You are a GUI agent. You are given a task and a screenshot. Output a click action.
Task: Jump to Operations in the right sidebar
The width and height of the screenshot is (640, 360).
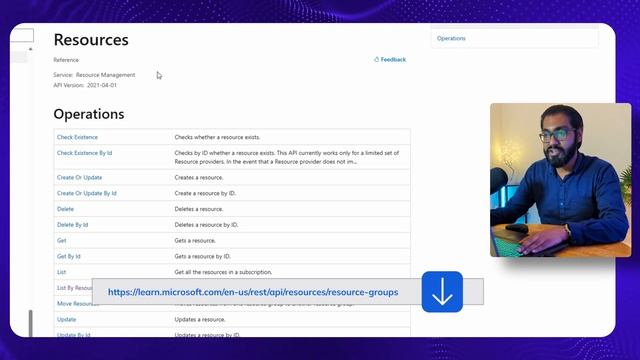[451, 38]
